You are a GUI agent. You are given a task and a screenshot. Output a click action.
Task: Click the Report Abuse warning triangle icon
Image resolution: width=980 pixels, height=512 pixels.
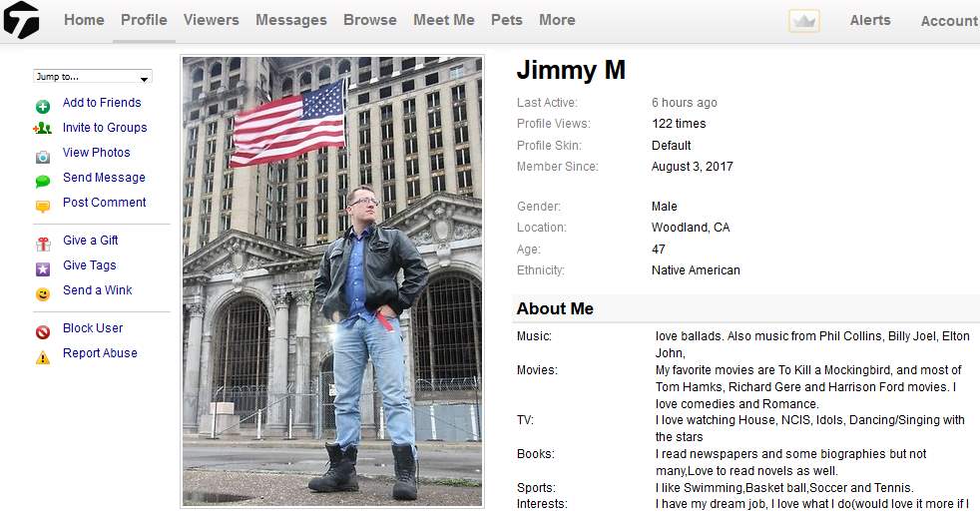click(x=43, y=357)
